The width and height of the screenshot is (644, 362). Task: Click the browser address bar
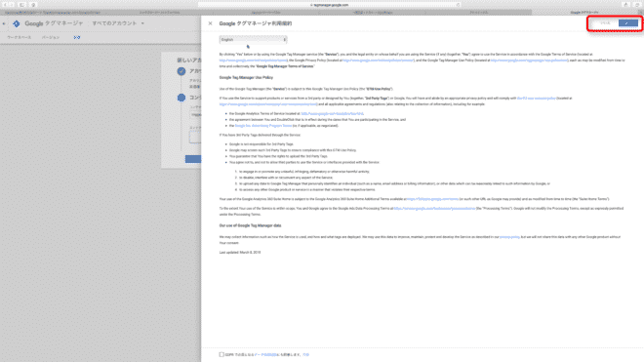pos(329,5)
